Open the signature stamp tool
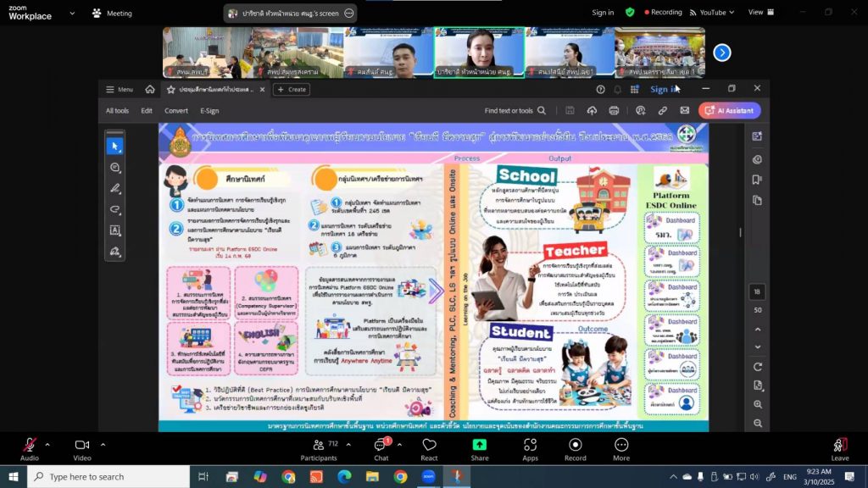Screen dimensions: 868x488 click(114, 251)
